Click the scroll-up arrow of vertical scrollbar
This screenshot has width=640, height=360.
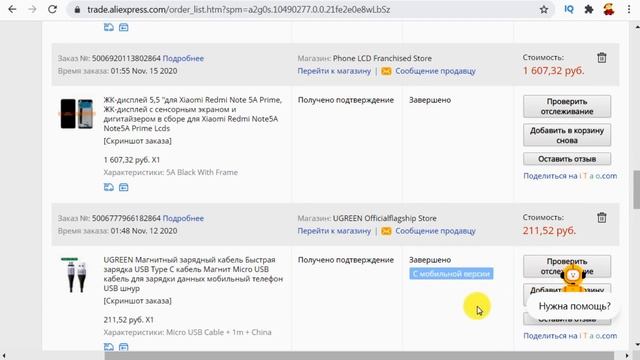click(x=636, y=27)
